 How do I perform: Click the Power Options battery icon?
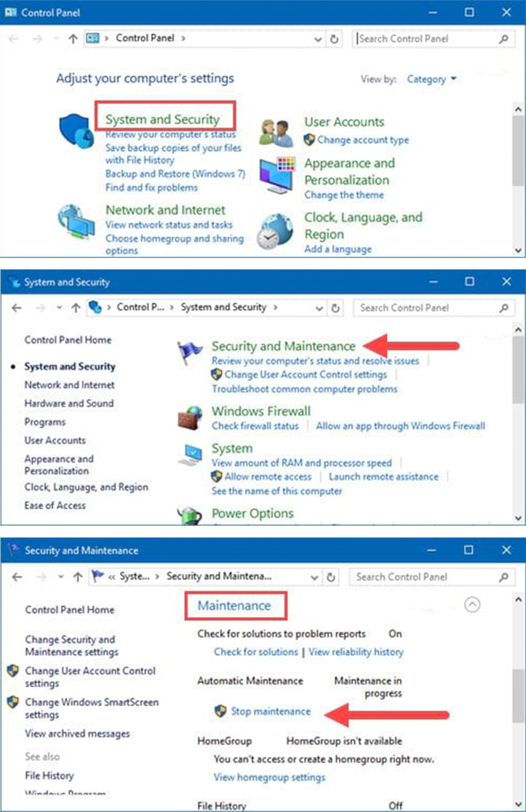(189, 516)
